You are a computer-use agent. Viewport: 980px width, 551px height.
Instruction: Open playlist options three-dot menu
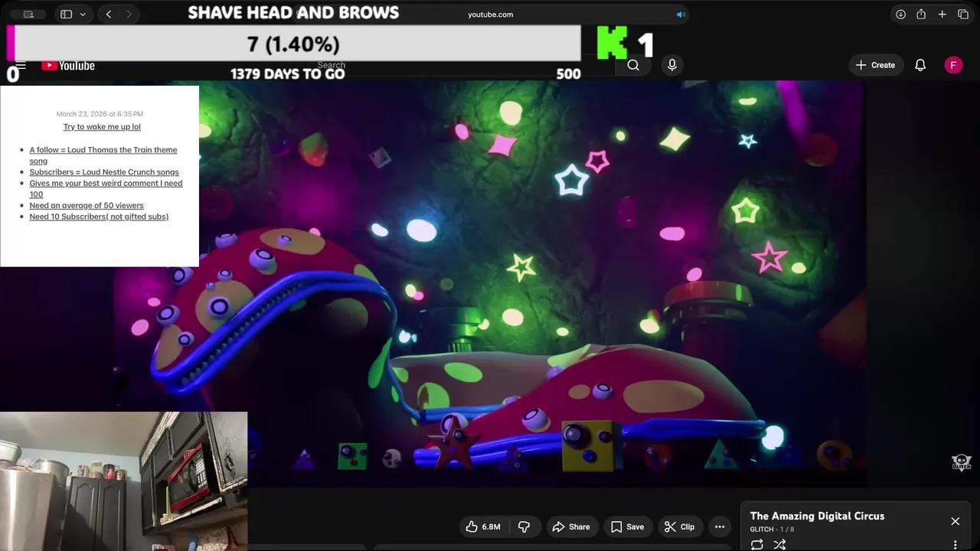(x=955, y=545)
